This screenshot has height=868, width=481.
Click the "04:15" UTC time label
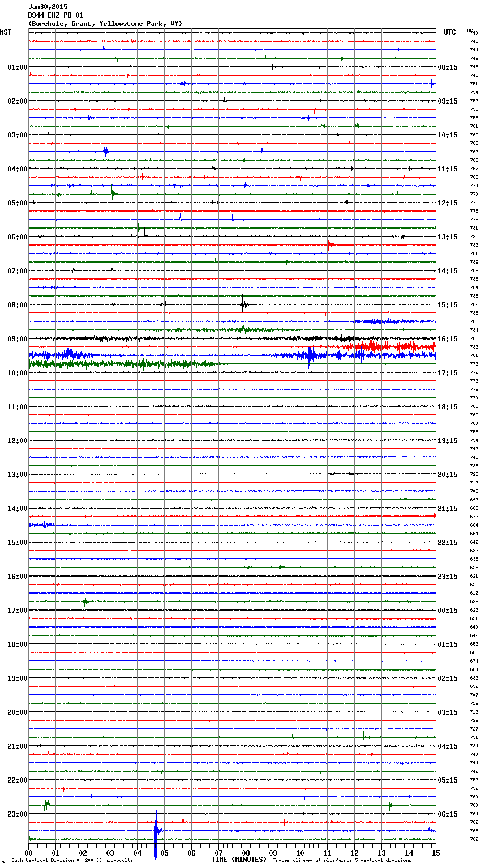click(448, 746)
